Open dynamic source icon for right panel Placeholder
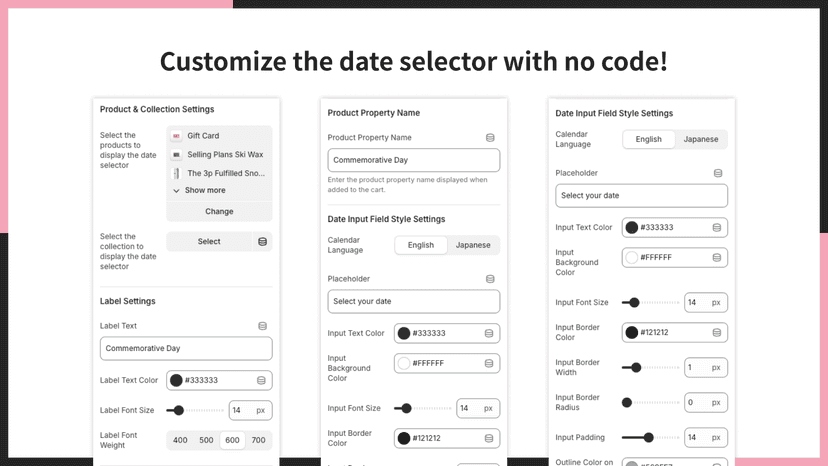This screenshot has height=466, width=828. click(718, 173)
